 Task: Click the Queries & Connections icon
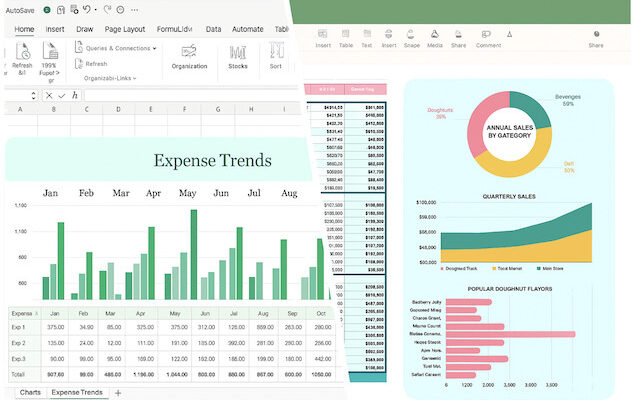79,47
